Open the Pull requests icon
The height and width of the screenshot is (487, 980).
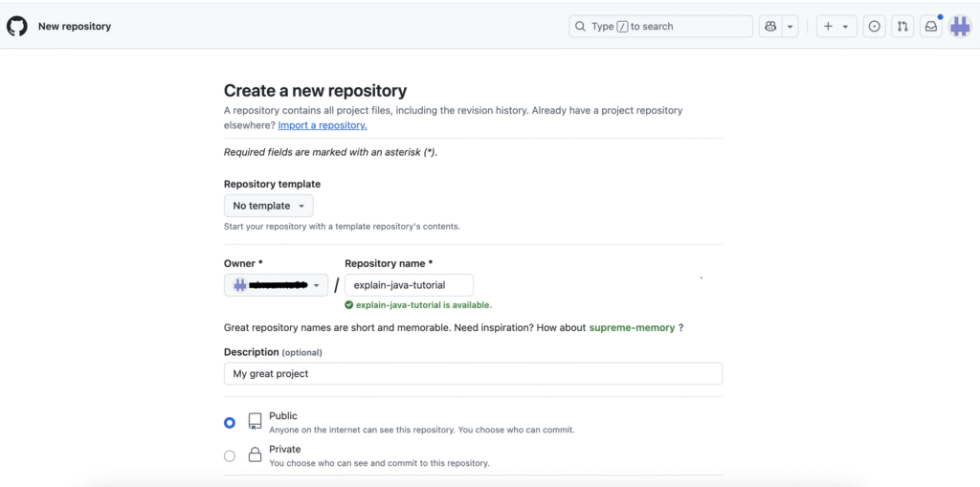click(x=902, y=27)
